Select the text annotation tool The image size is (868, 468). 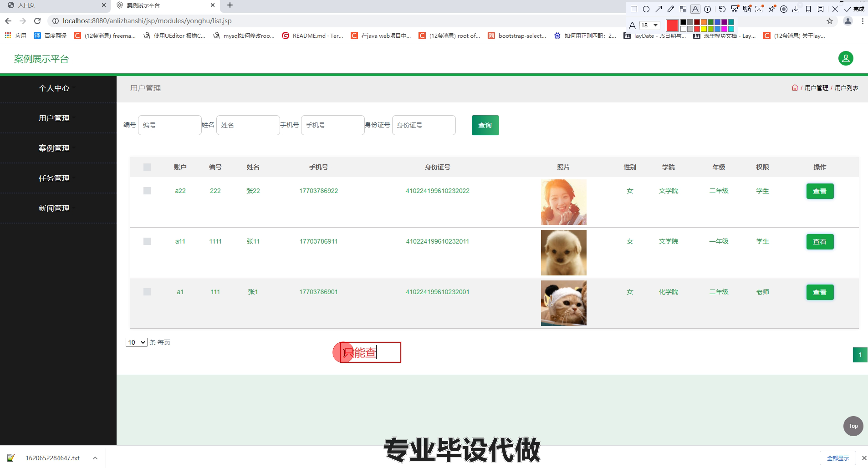pyautogui.click(x=695, y=9)
